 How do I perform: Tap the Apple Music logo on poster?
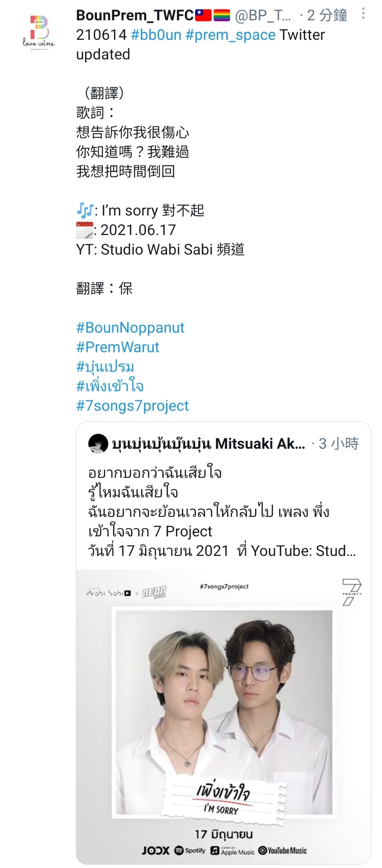[233, 850]
